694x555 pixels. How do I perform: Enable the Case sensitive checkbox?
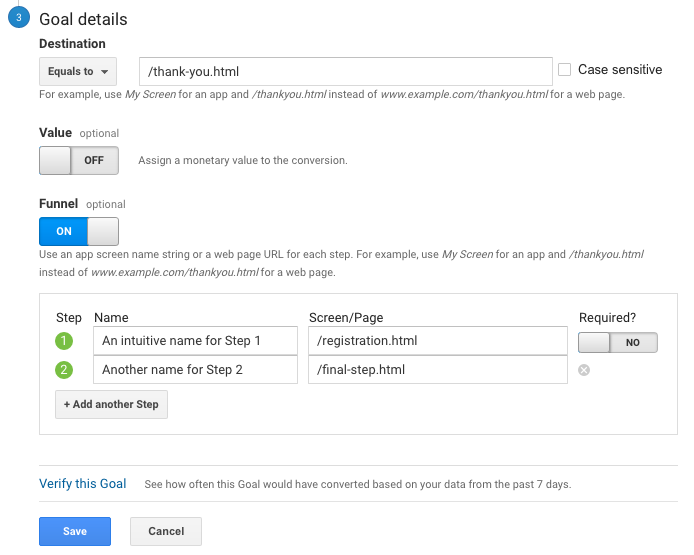pyautogui.click(x=565, y=70)
